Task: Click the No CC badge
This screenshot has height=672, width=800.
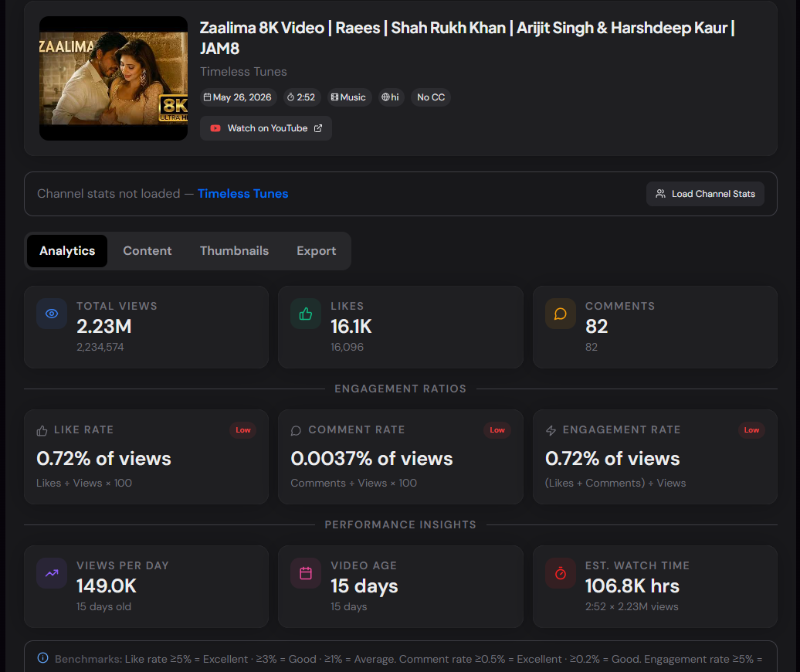Action: (431, 97)
